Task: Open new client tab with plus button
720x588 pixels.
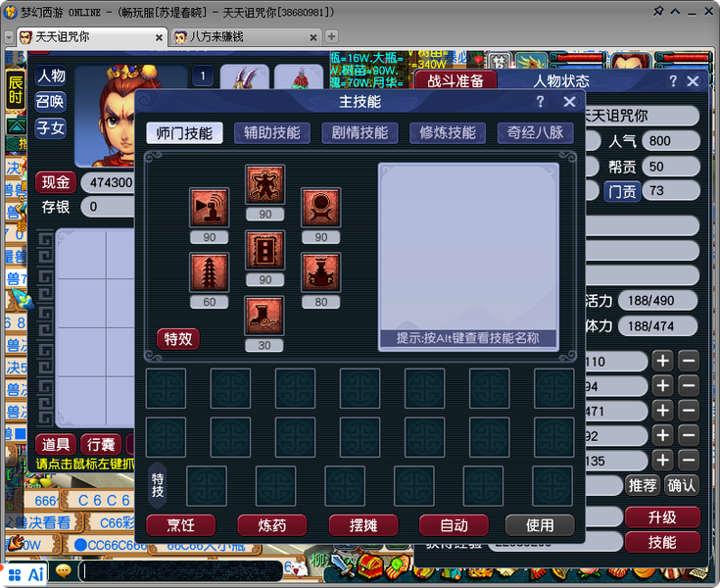Action: click(x=331, y=36)
